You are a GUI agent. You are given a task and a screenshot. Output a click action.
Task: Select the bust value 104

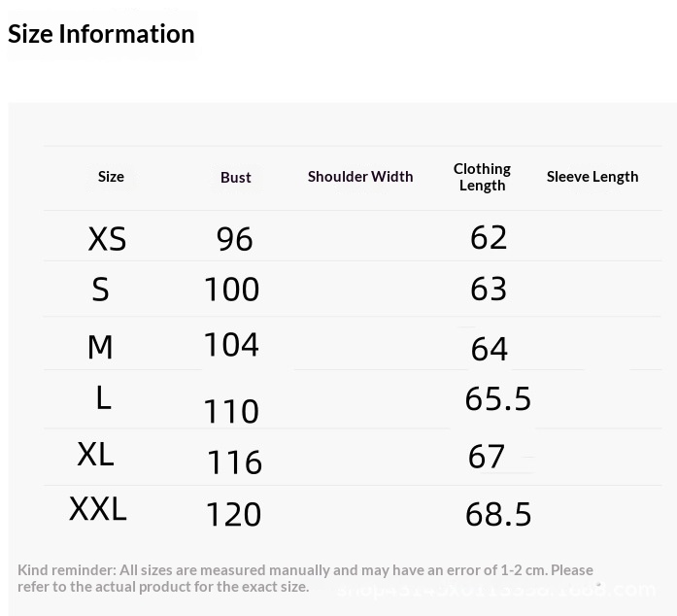[x=231, y=344]
